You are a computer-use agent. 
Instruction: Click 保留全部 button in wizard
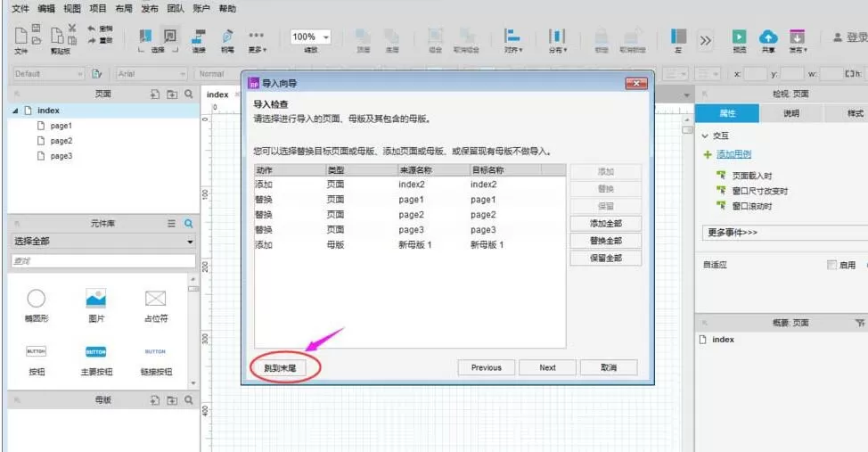tap(606, 259)
